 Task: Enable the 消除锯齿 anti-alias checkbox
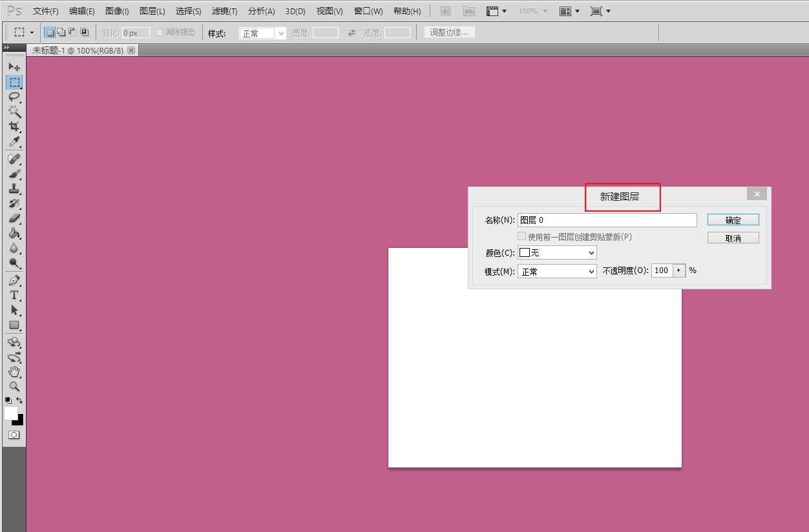click(160, 32)
